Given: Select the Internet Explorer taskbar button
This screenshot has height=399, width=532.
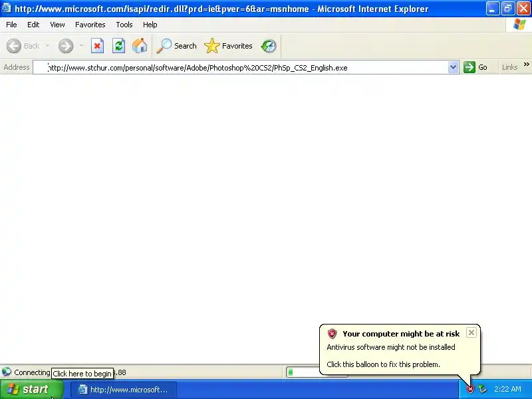Looking at the screenshot, I should (124, 390).
